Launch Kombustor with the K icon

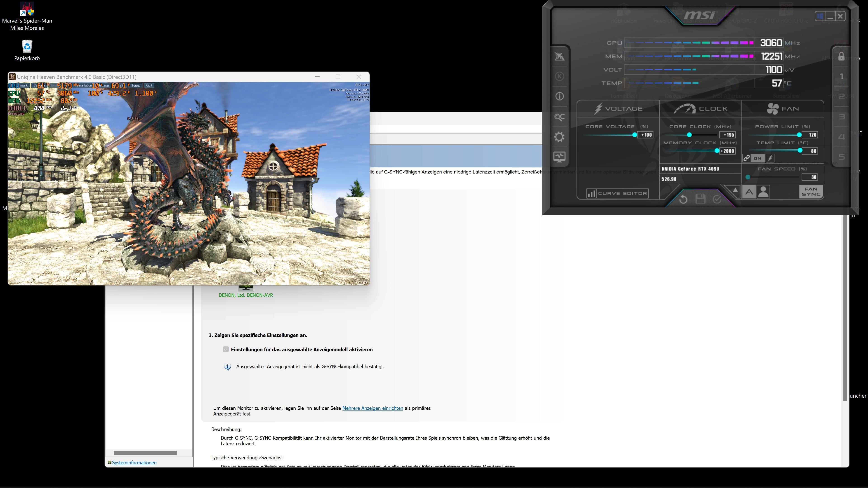[559, 76]
